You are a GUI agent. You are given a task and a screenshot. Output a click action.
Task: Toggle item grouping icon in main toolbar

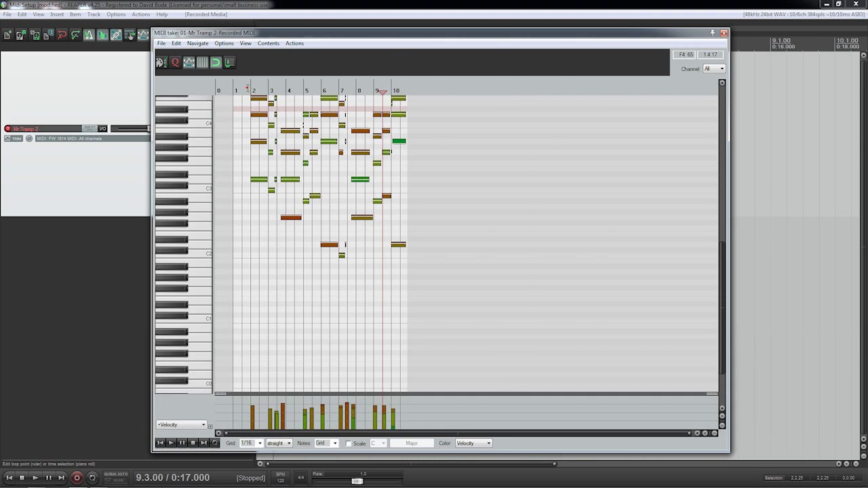(116, 35)
